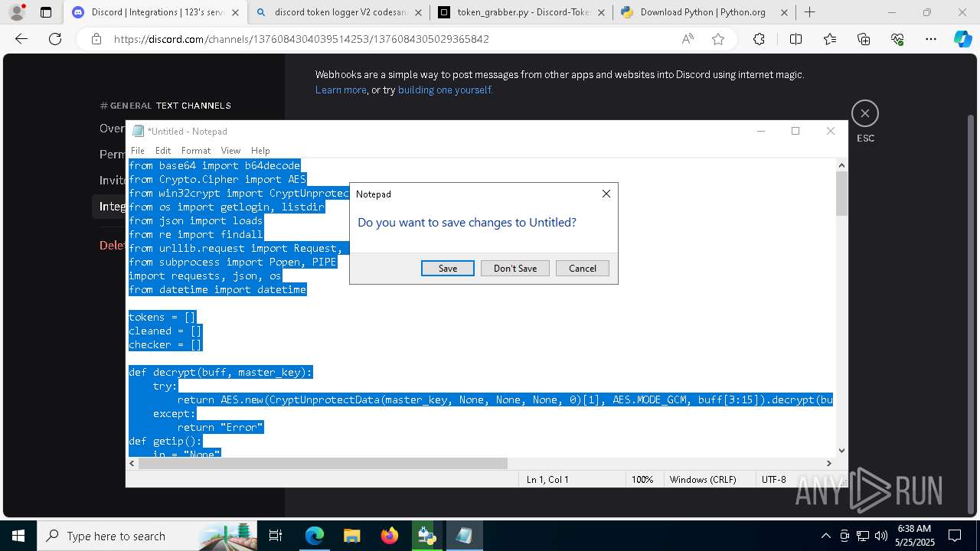The height and width of the screenshot is (551, 980).
Task: Go back in Edge browser
Action: point(21,39)
